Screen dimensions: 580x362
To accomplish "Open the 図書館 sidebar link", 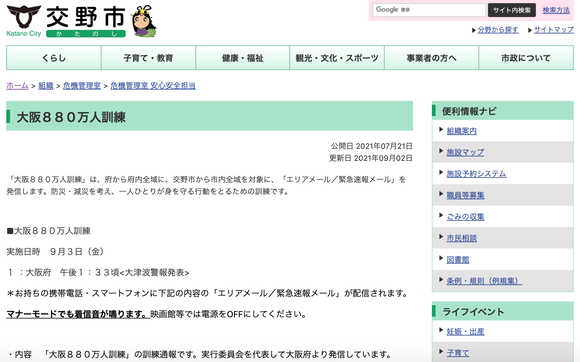I will pyautogui.click(x=458, y=260).
